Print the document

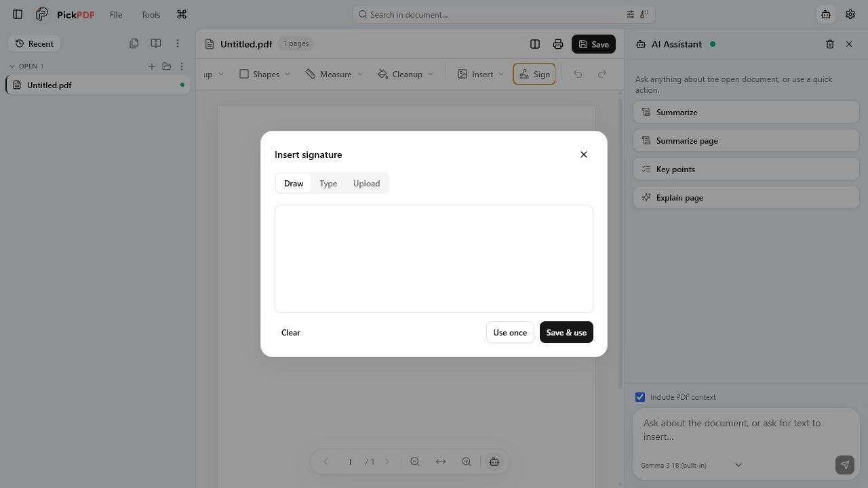[x=557, y=44]
